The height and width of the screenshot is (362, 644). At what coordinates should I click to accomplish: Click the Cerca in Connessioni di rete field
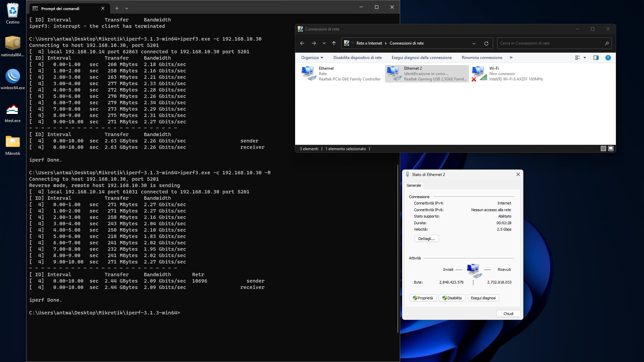click(550, 43)
